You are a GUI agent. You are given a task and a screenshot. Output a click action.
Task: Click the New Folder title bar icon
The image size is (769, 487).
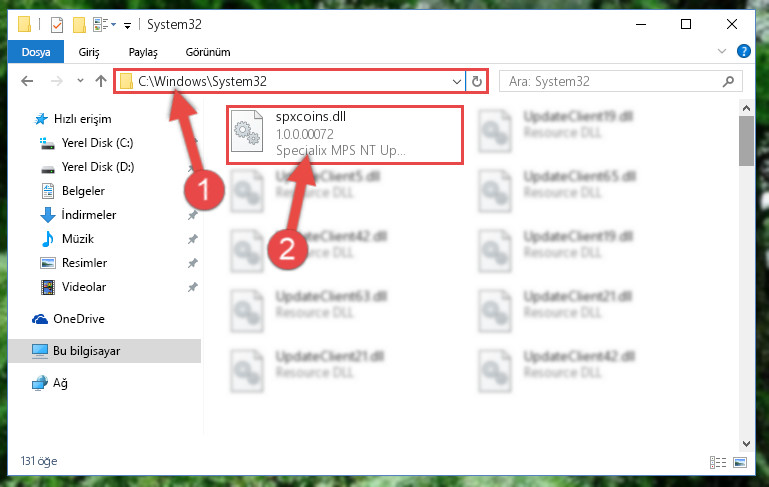tap(79, 25)
